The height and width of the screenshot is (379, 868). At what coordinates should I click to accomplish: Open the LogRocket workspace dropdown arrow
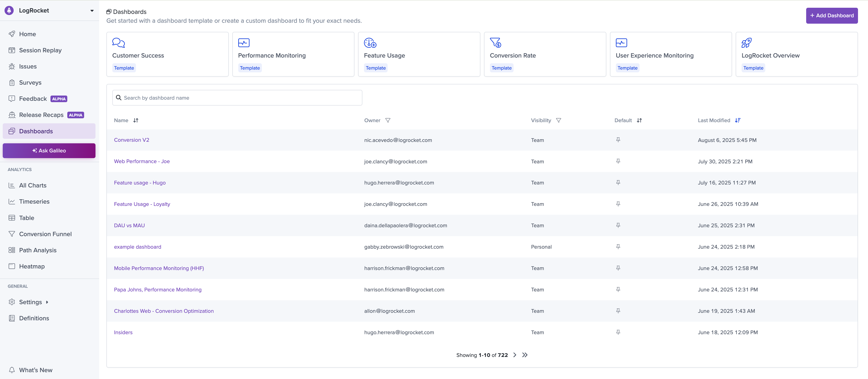92,11
